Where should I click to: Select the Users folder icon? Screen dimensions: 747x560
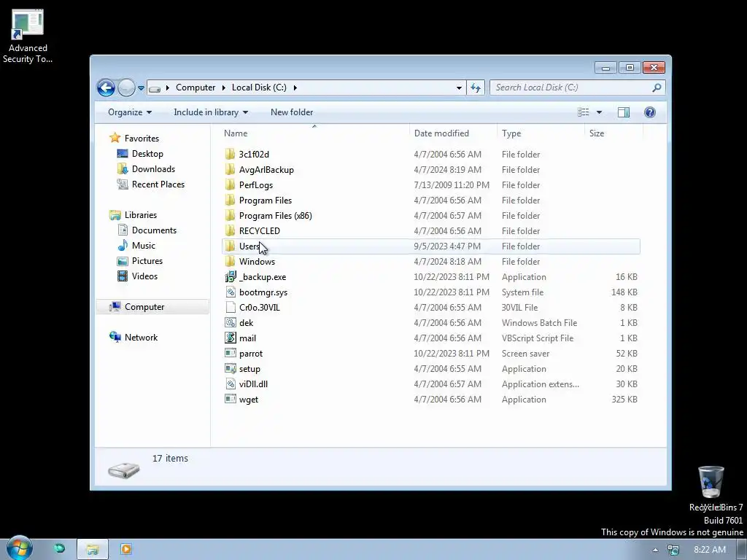(x=230, y=246)
